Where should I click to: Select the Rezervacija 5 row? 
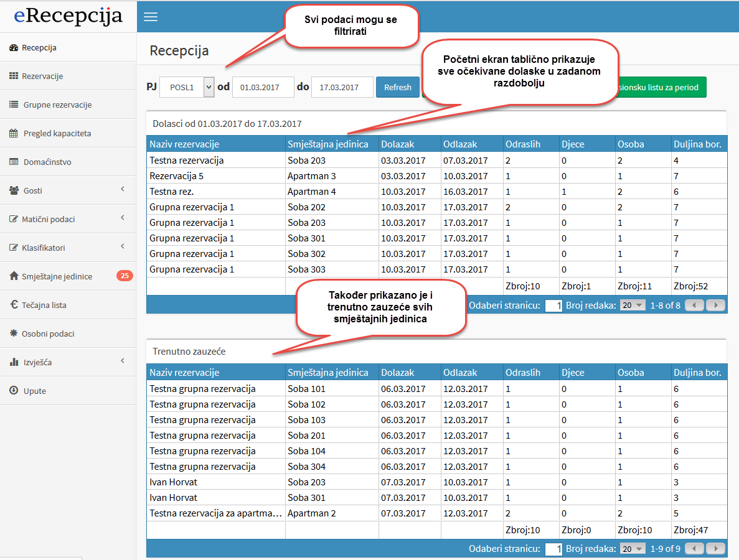click(x=436, y=175)
